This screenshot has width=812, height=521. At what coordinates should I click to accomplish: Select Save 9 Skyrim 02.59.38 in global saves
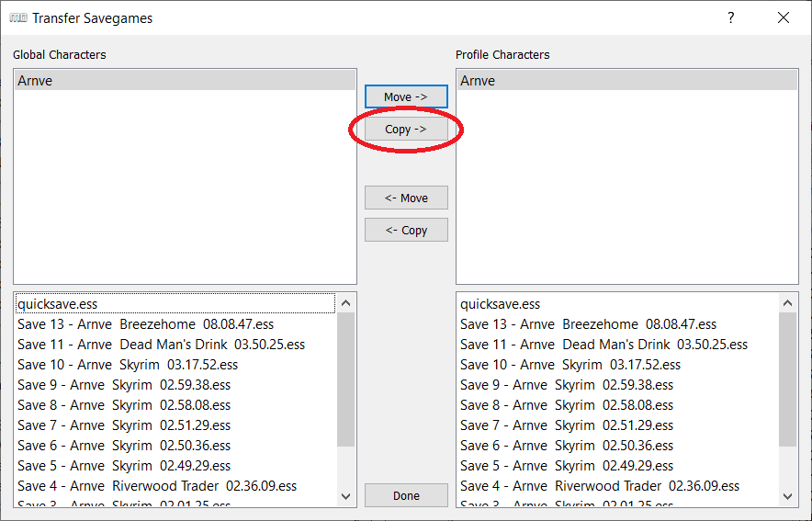click(x=175, y=385)
